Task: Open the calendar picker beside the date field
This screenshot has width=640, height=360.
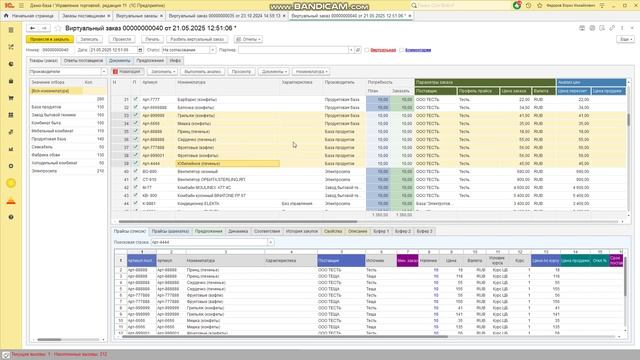Action: (x=140, y=50)
